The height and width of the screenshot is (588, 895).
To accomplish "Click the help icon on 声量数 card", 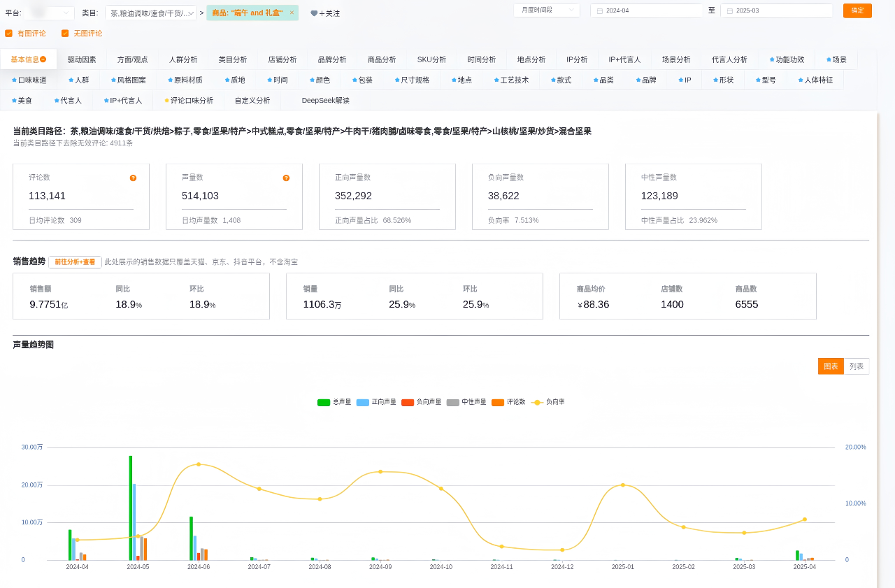I will coord(286,178).
